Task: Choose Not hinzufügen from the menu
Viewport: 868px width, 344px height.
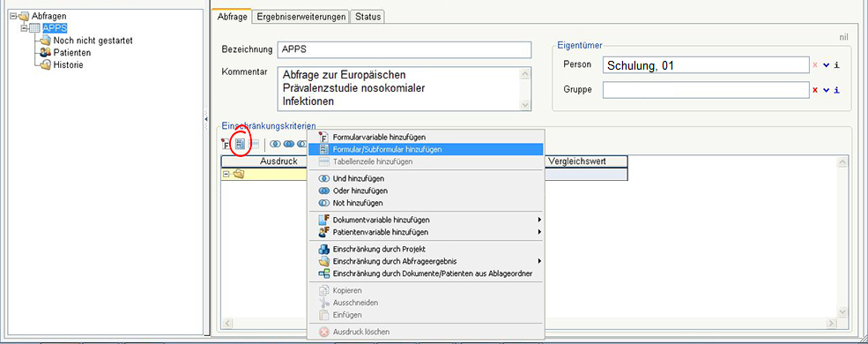Action: (427, 203)
